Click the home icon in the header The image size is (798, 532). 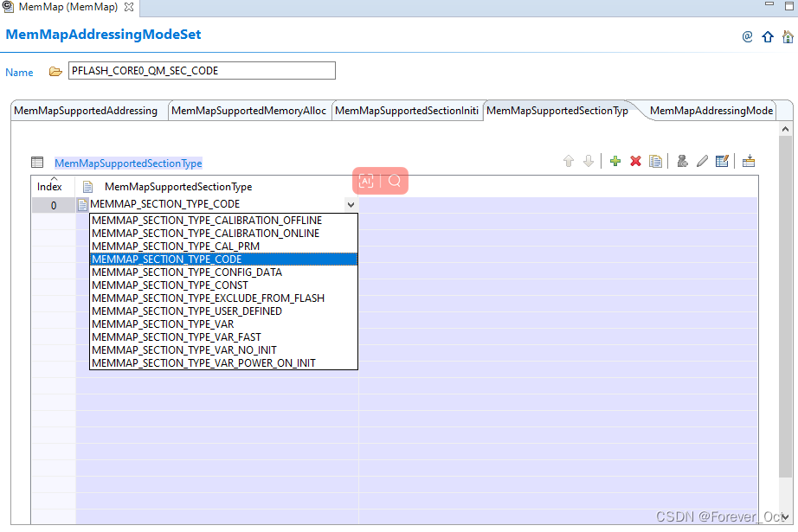click(x=788, y=36)
